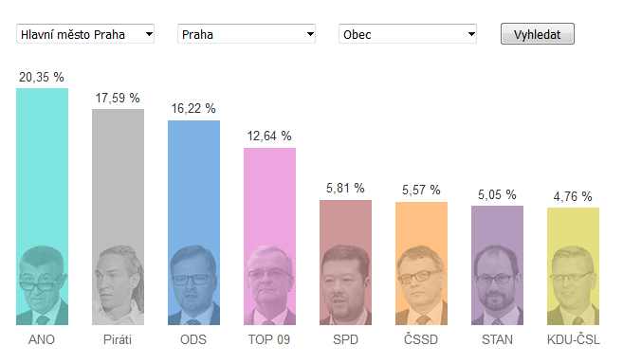The width and height of the screenshot is (623, 364).
Task: Select the ODS leader portrait
Action: (193, 285)
